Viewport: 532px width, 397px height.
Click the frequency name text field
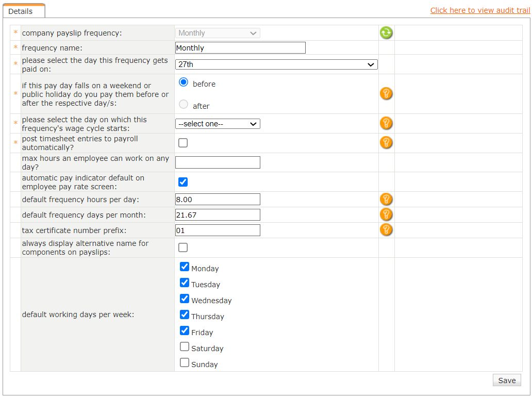(240, 48)
